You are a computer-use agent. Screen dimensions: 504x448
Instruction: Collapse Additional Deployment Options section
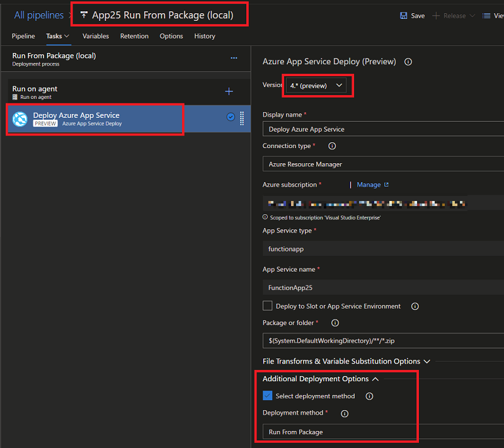pyautogui.click(x=321, y=379)
